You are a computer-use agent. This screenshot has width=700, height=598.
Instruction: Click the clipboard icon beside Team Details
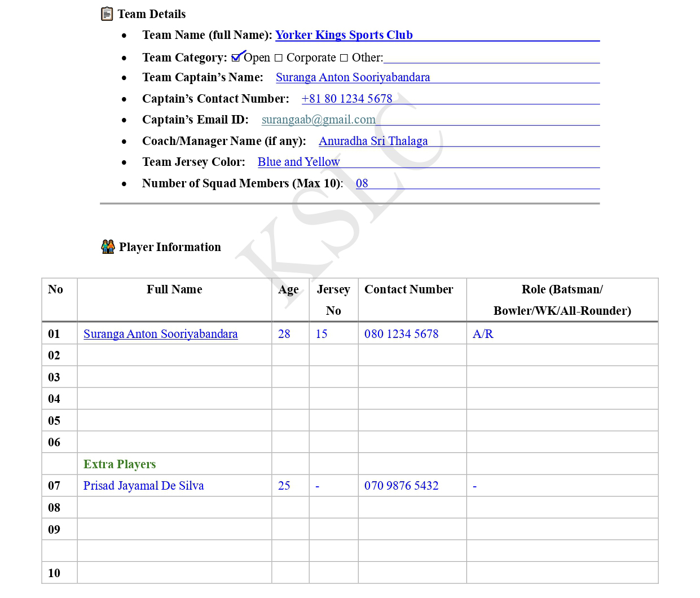coord(107,14)
